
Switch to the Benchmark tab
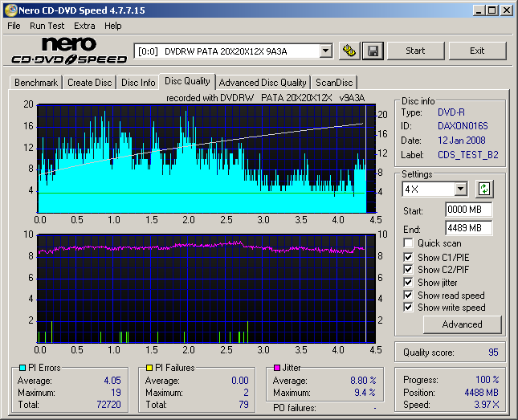click(36, 82)
